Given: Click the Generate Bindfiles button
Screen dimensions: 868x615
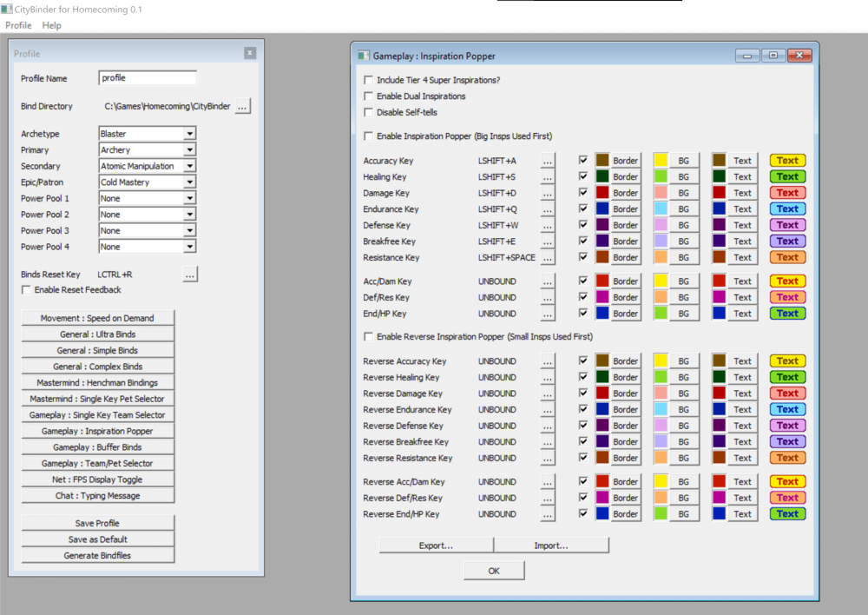Looking at the screenshot, I should [x=97, y=556].
